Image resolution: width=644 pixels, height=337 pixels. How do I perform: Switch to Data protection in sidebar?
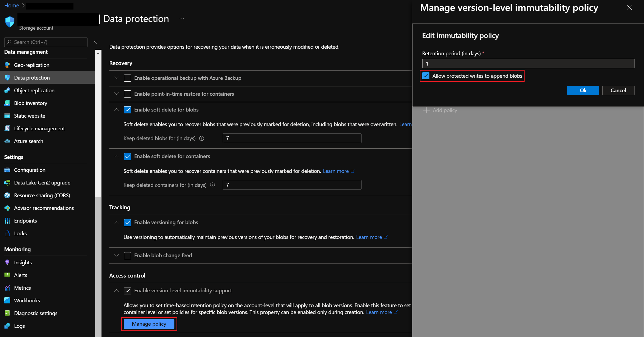(32, 77)
